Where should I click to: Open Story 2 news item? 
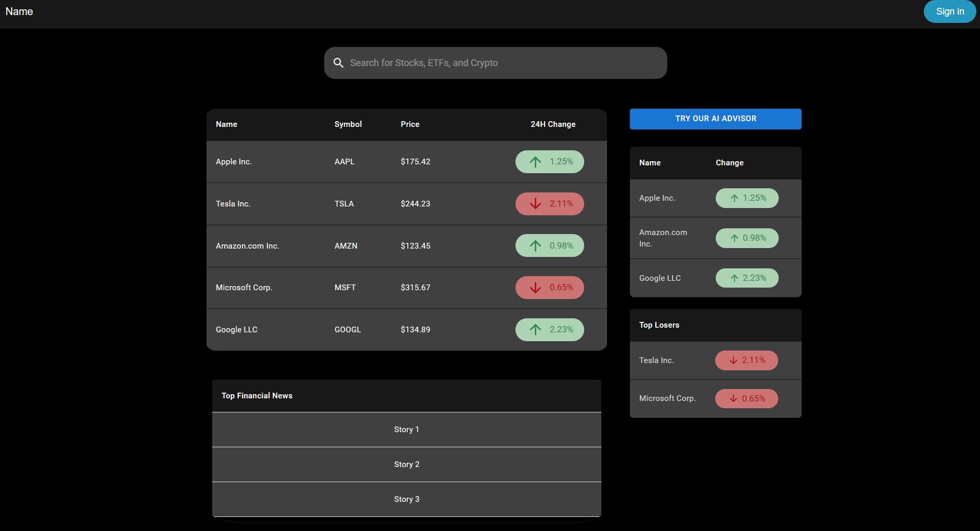click(x=406, y=464)
